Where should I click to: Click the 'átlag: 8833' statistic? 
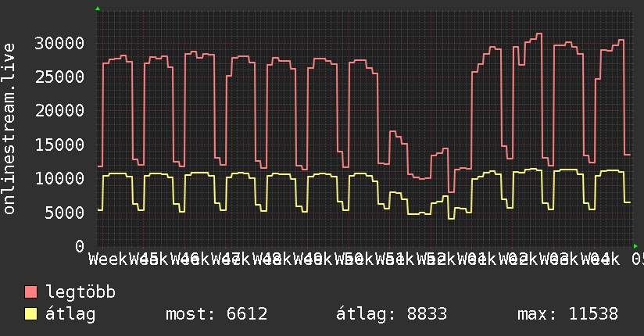coord(392,314)
